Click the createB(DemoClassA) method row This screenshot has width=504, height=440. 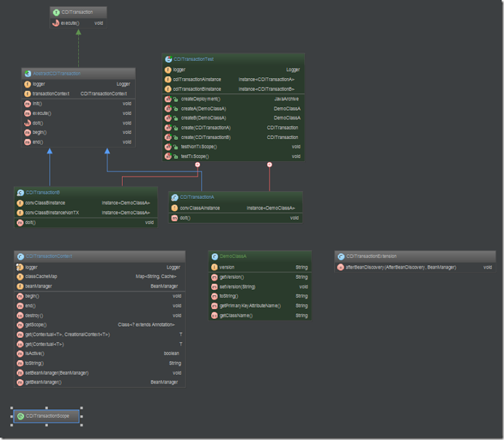pos(233,118)
